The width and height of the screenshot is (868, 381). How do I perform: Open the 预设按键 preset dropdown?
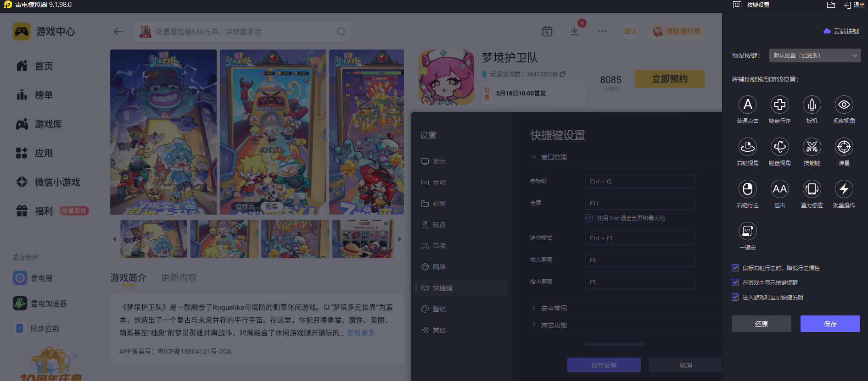tap(815, 55)
